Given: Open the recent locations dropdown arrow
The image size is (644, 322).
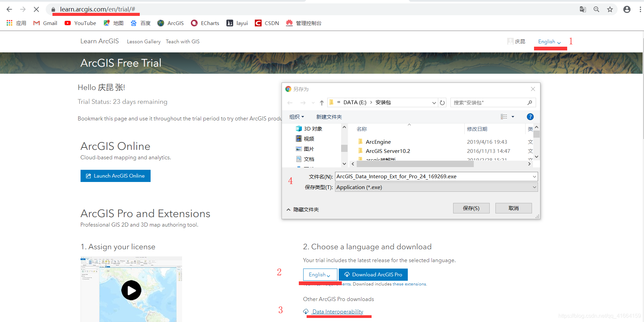Looking at the screenshot, I should pyautogui.click(x=313, y=102).
